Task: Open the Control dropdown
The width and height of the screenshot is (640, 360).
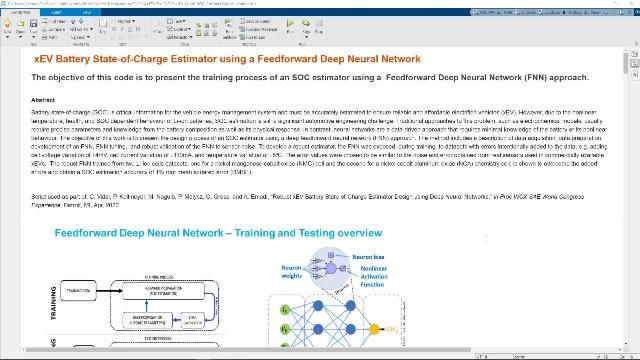Action: click(x=179, y=29)
